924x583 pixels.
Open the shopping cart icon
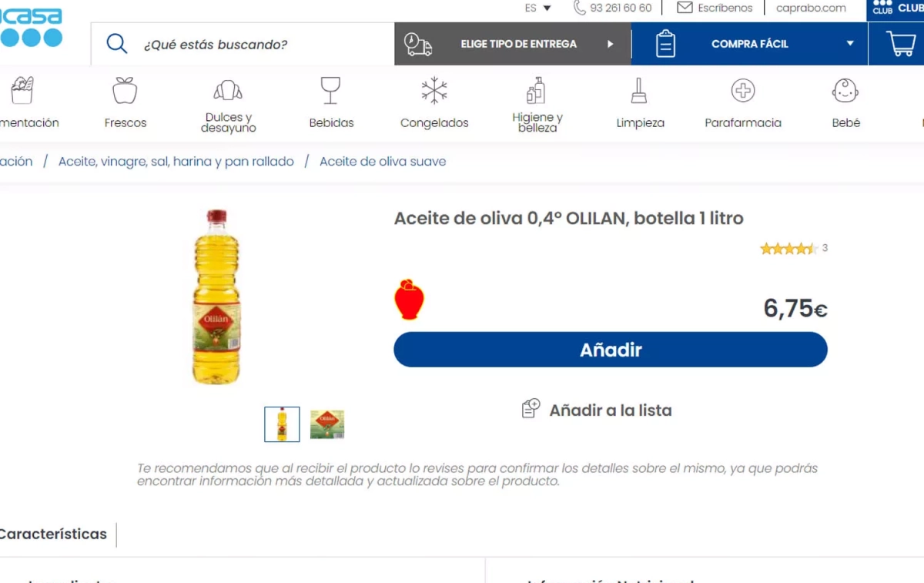[x=899, y=44]
